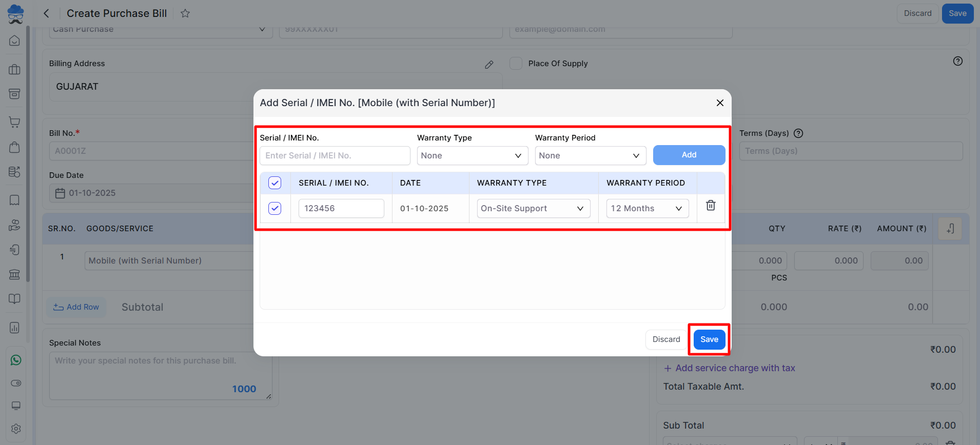The image size is (980, 445).
Task: Enable the Place Of Supply checkbox
Action: (516, 64)
